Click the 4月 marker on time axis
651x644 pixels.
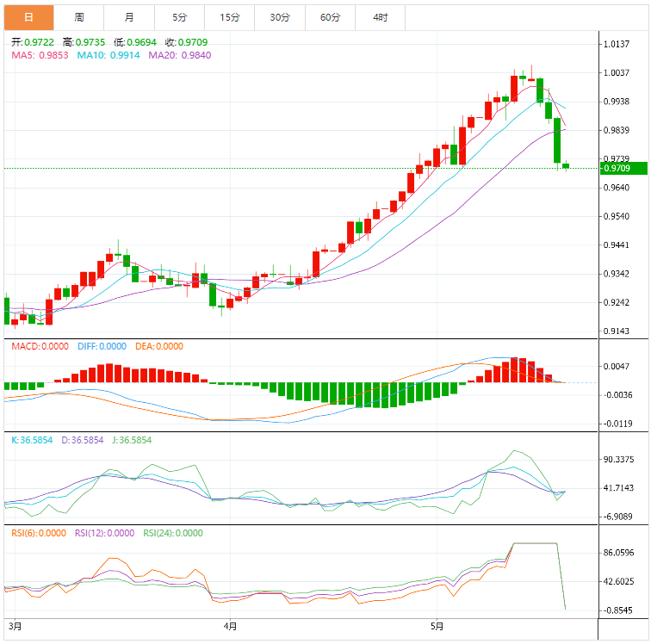pyautogui.click(x=228, y=625)
